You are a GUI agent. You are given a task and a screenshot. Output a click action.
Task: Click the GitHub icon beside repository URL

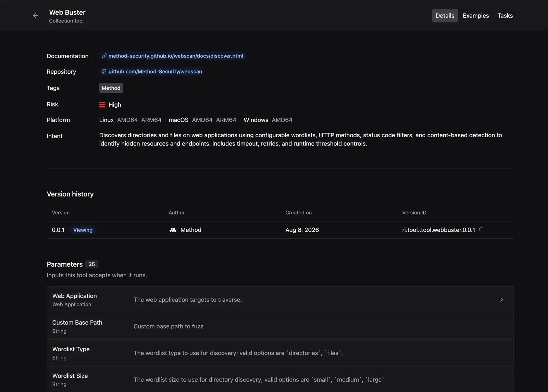[104, 72]
